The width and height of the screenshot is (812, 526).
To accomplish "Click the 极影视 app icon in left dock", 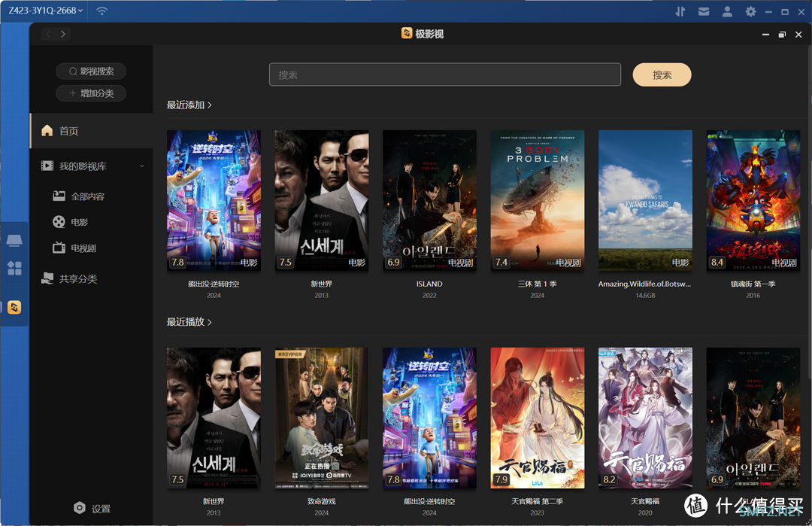I will (14, 307).
